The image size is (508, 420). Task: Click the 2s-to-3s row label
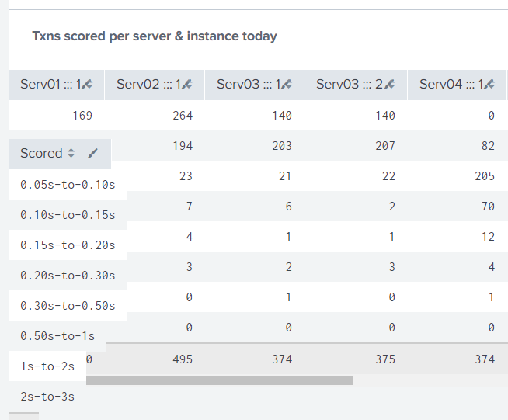(x=47, y=396)
